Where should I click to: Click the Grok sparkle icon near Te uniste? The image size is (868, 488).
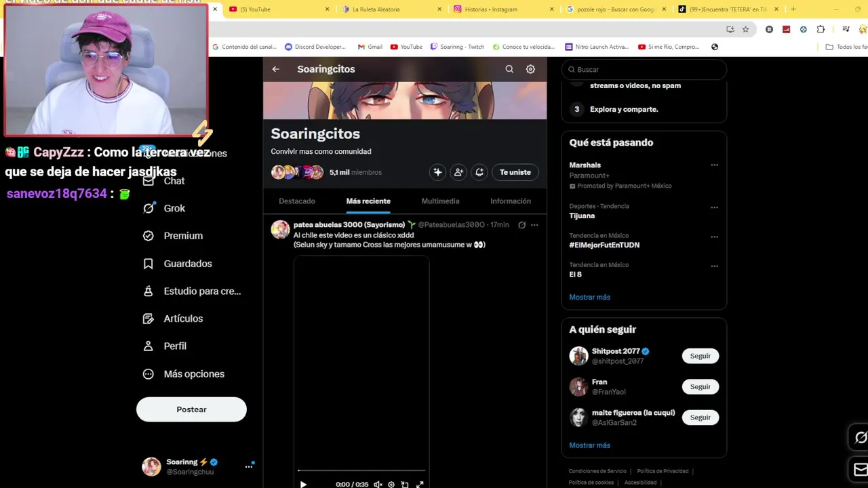click(437, 172)
